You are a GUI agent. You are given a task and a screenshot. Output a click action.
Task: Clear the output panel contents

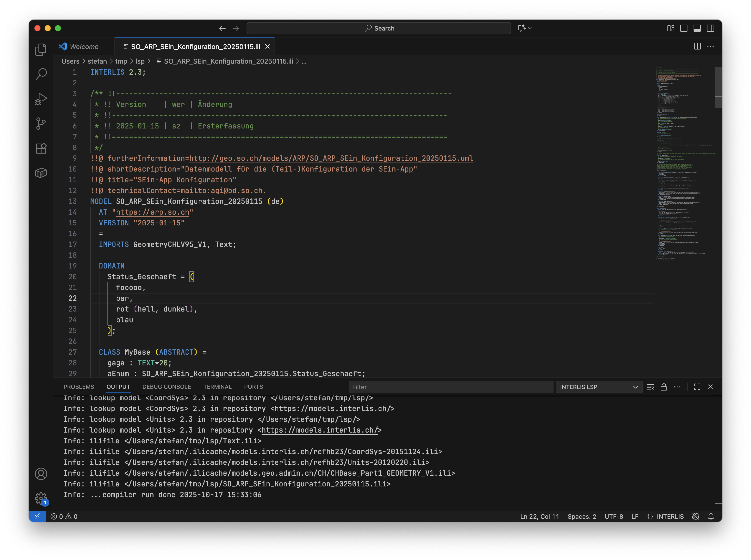(x=650, y=387)
